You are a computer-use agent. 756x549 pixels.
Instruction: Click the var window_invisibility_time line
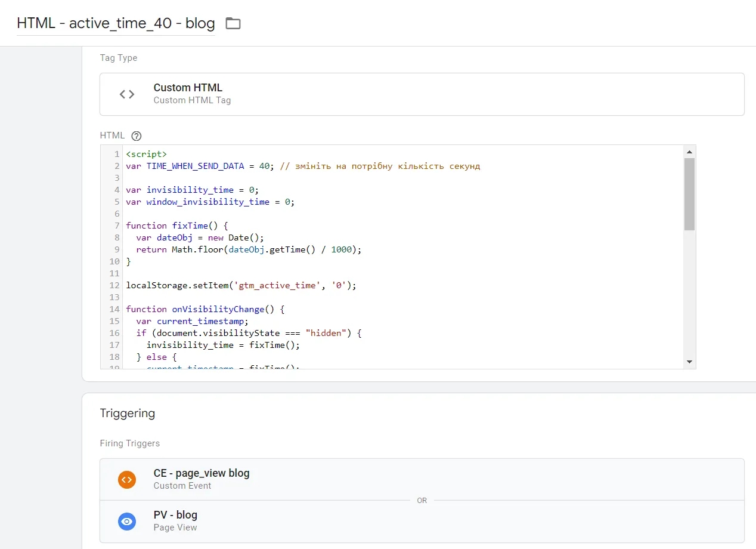(x=210, y=202)
